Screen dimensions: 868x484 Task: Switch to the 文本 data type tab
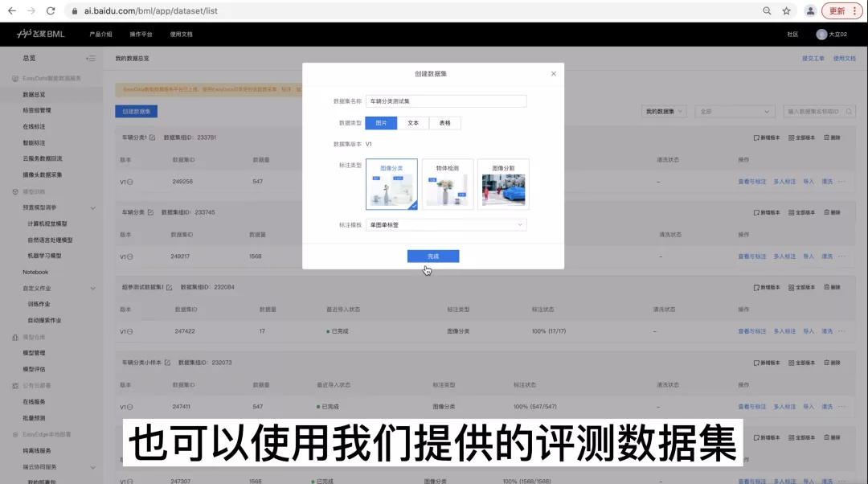coord(413,123)
